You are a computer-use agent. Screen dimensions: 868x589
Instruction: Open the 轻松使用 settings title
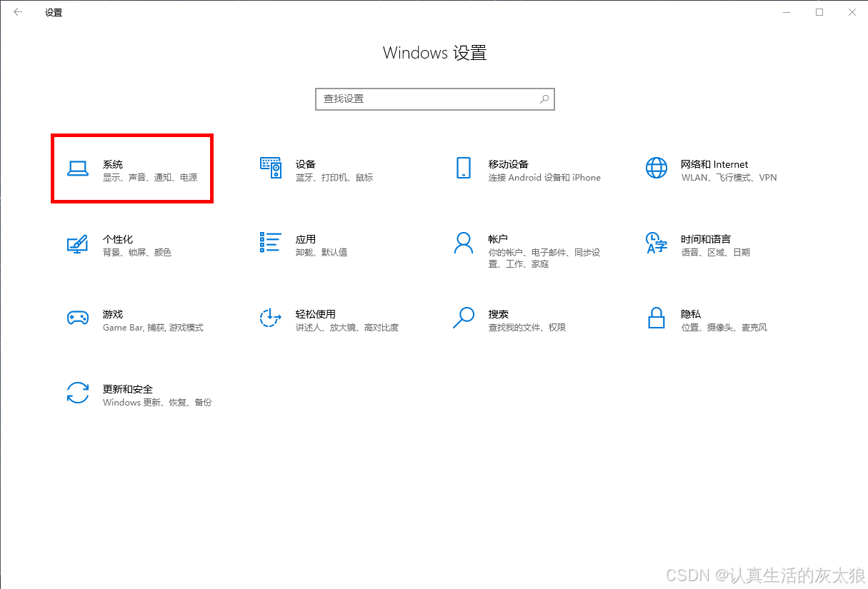316,314
